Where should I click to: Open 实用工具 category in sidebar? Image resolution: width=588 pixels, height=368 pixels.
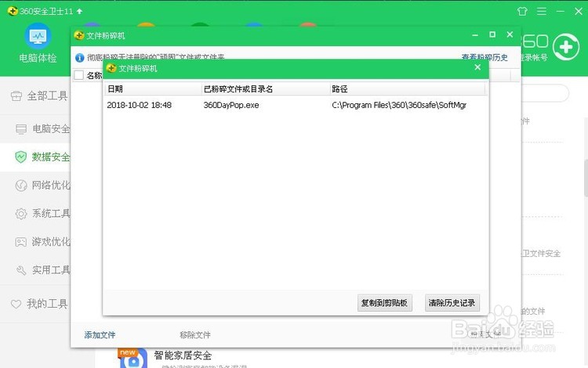coord(42,270)
